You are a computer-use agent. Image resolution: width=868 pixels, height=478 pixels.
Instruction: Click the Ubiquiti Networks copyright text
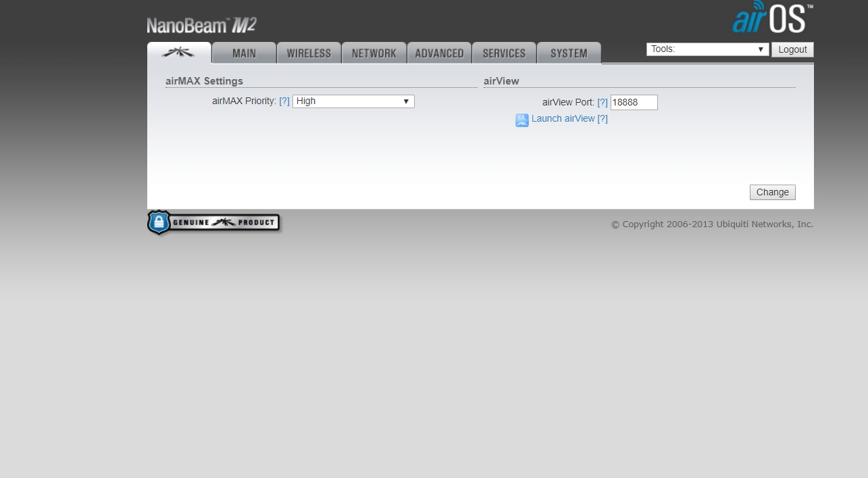pyautogui.click(x=712, y=224)
